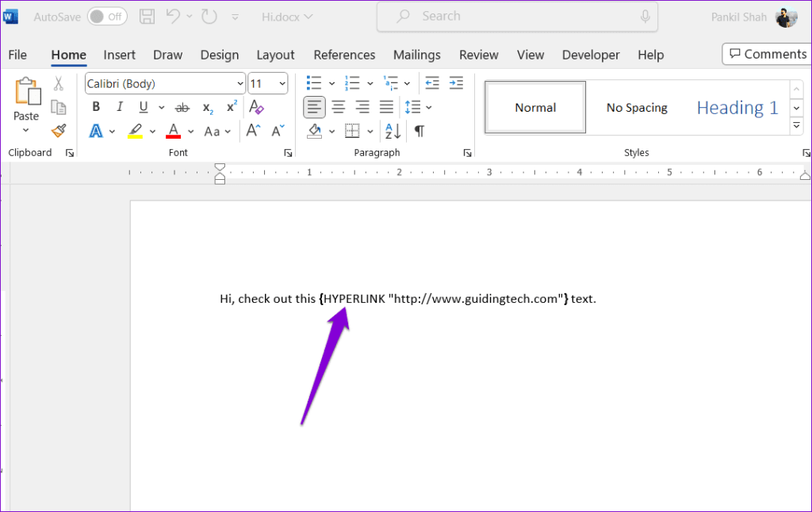Toggle bold formatting on

(95, 106)
